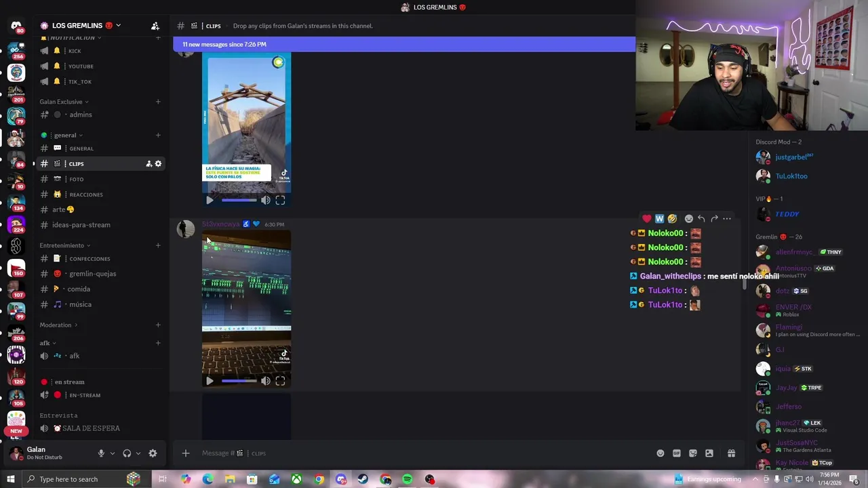
Task: Click create invite icon on CLIPS channel
Action: (x=149, y=163)
